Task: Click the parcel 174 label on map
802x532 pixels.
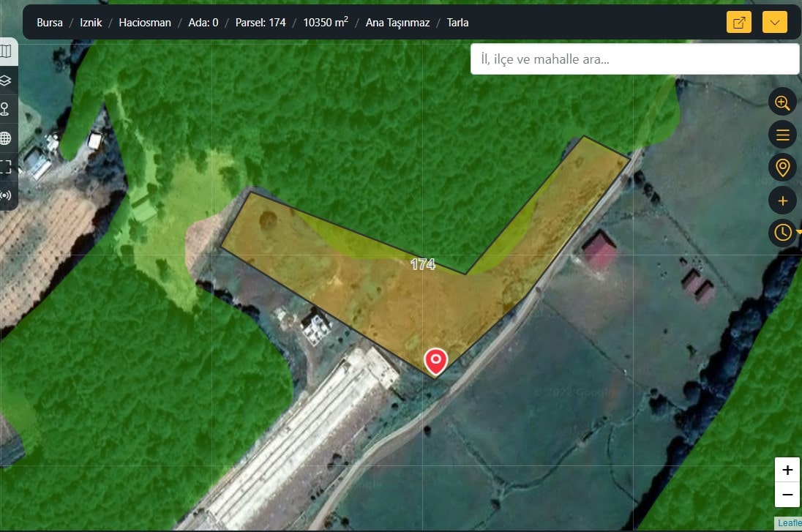Action: coord(423,264)
